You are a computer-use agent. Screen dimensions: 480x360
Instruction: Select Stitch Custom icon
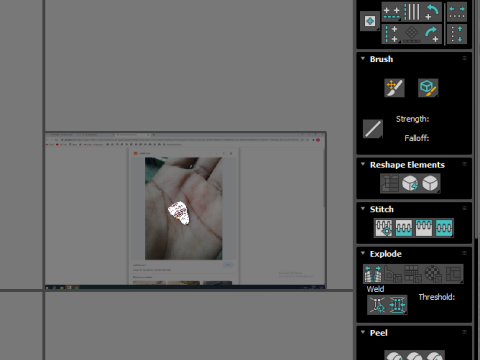pyautogui.click(x=444, y=228)
